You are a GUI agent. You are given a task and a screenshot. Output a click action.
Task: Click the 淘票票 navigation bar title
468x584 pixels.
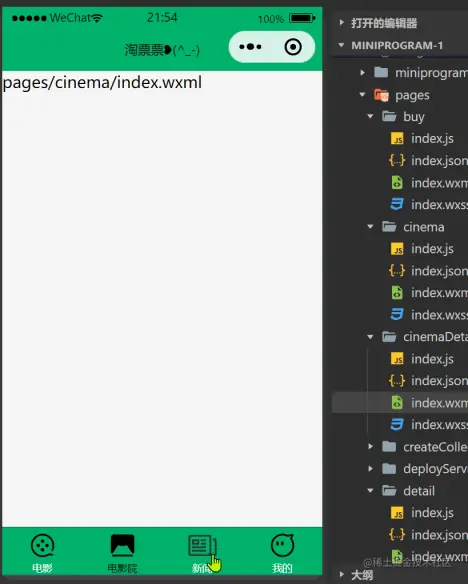(162, 50)
